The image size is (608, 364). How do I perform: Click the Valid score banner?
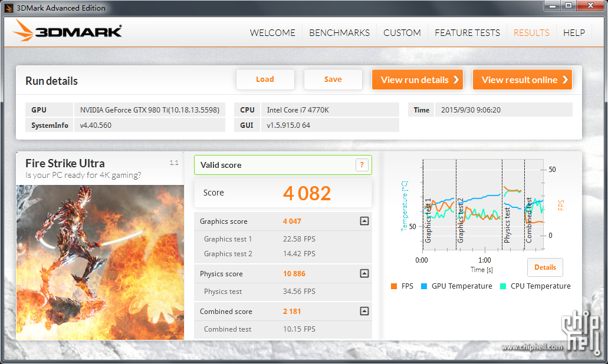click(x=283, y=165)
